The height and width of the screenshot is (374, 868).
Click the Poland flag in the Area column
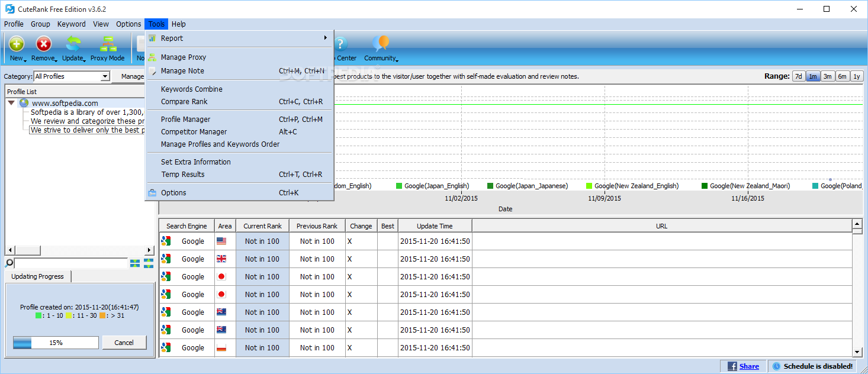point(221,348)
